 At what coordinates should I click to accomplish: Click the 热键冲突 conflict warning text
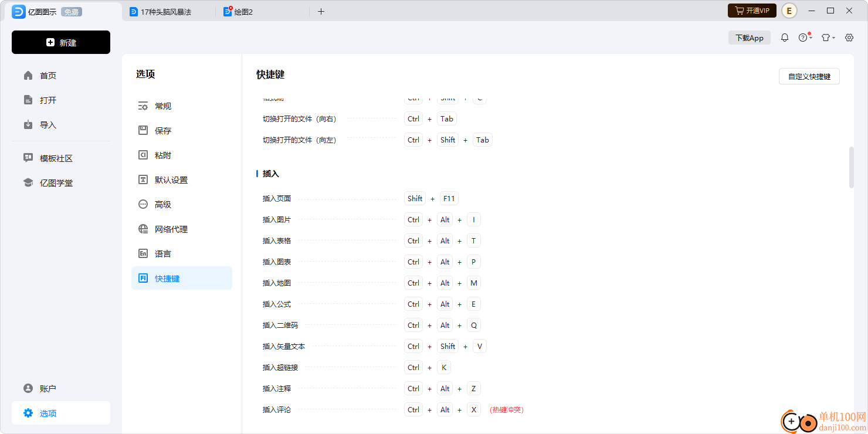[x=507, y=410]
